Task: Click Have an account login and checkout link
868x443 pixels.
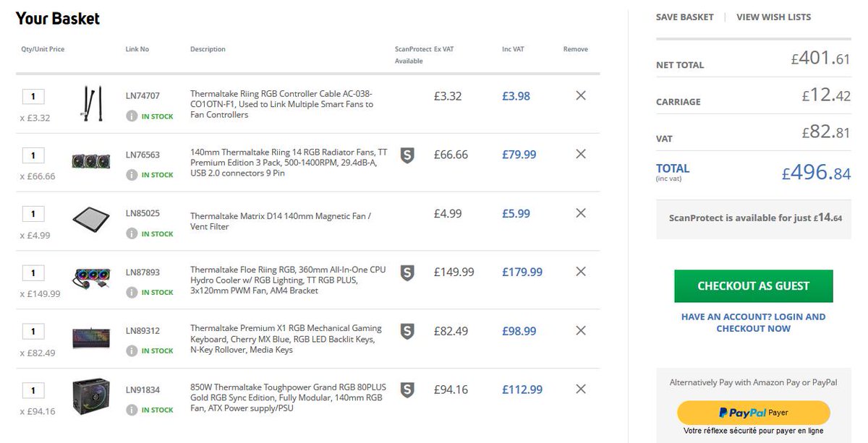Action: [753, 322]
